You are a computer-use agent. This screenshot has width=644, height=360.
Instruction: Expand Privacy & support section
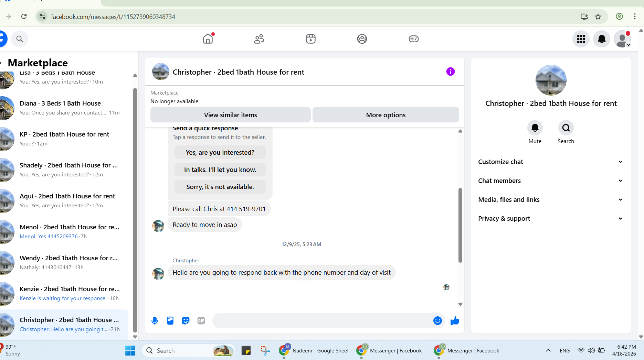(x=551, y=218)
